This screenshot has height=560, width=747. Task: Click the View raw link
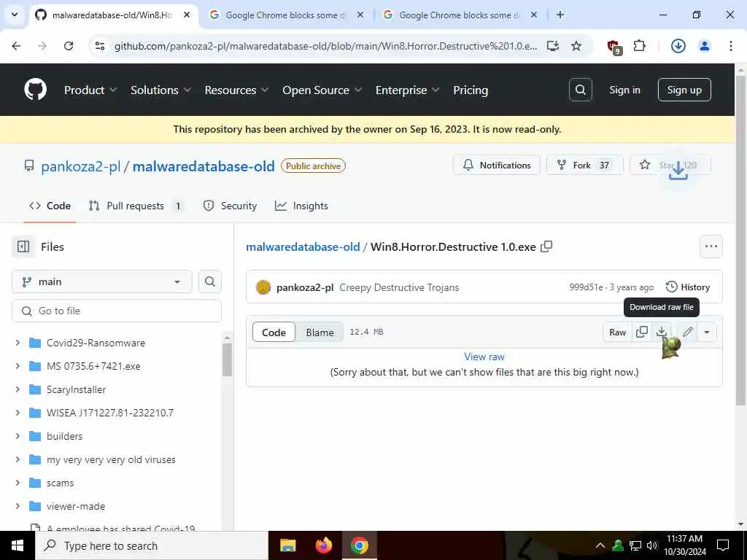[x=484, y=356]
